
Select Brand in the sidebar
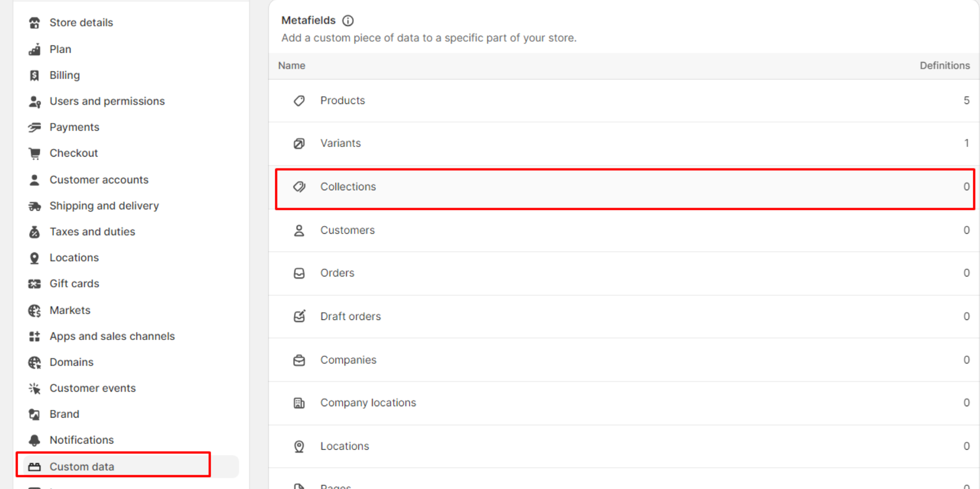pyautogui.click(x=65, y=414)
